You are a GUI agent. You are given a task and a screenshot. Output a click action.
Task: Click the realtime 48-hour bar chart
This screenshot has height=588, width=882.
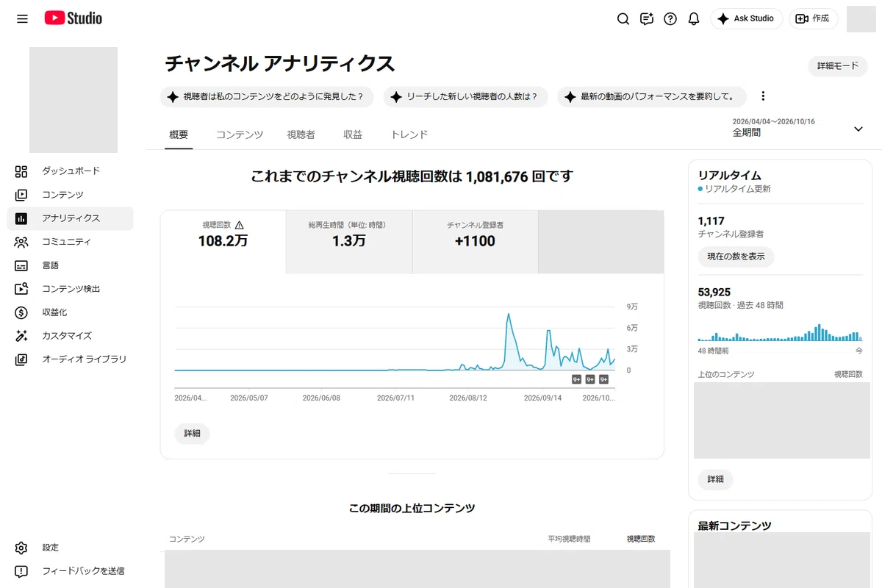[x=780, y=332]
